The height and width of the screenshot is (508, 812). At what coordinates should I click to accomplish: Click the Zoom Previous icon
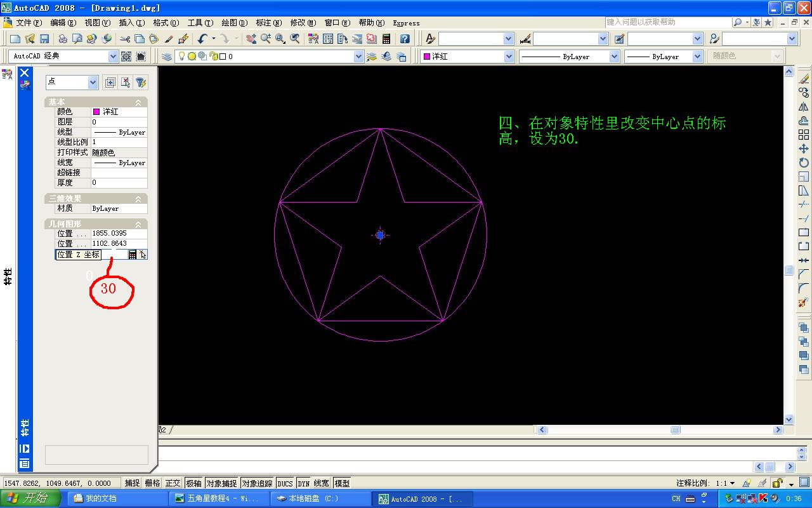tap(295, 39)
